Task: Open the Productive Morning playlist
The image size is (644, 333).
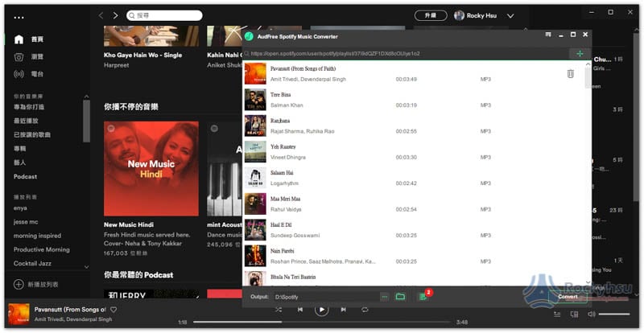Action: point(42,249)
